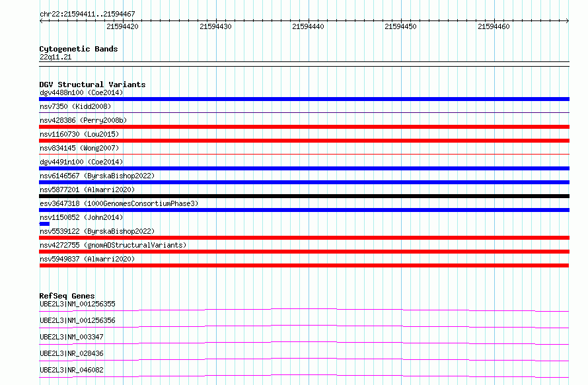
Task: Click thin purple line under nsv7350
Action: click(304, 112)
